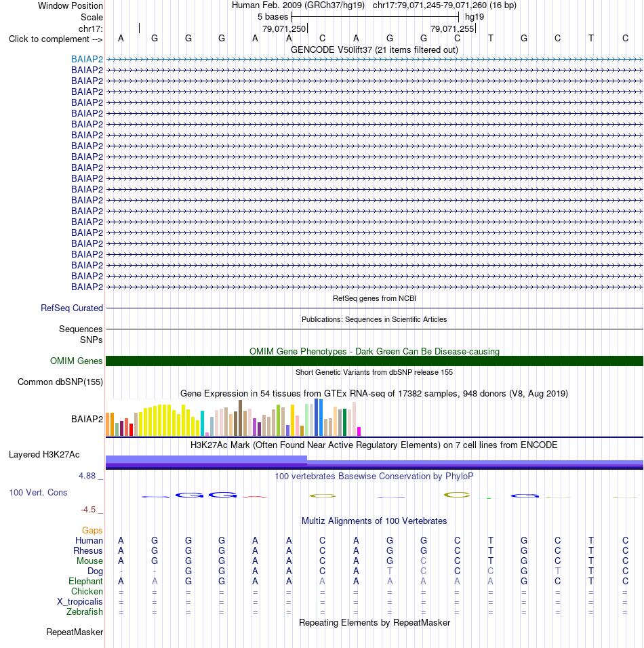Open the GENCODE V50lift37 track title
Screen dimensions: 644x648
374,50
